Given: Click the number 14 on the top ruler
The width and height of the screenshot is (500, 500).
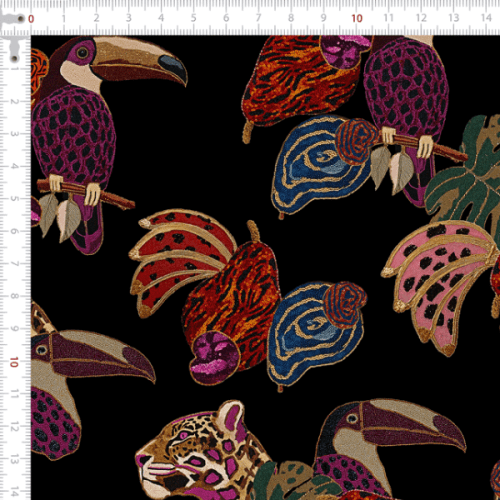Looking at the screenshot, I should (486, 18).
